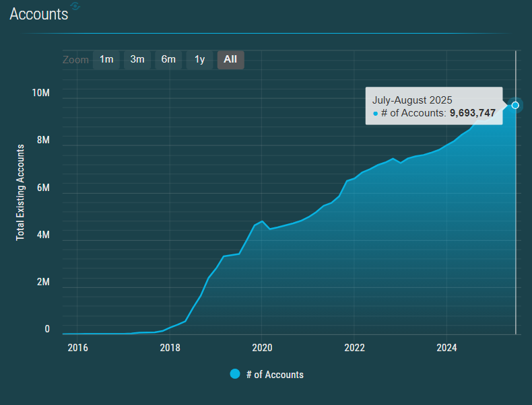Select the 1m zoom range

tap(106, 60)
